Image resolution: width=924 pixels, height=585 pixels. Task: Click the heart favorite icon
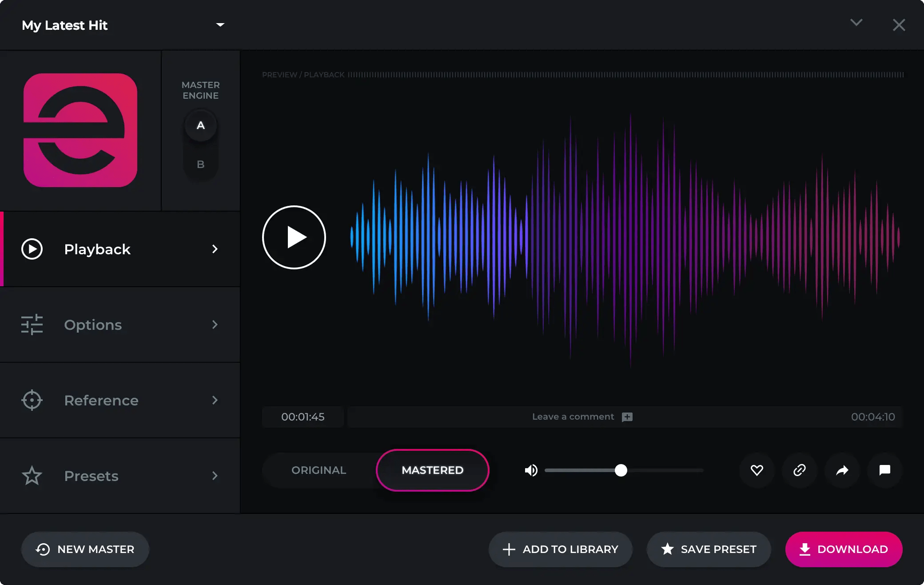757,470
